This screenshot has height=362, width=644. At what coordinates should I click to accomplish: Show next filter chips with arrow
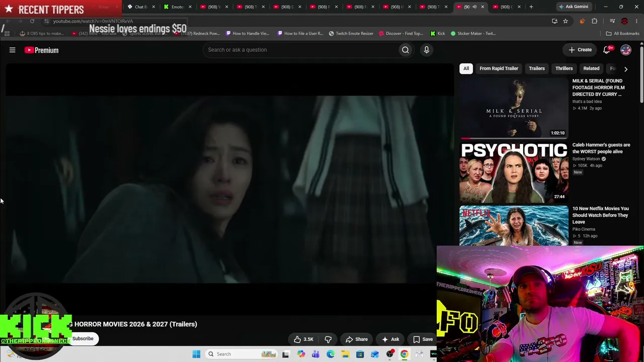(x=625, y=69)
